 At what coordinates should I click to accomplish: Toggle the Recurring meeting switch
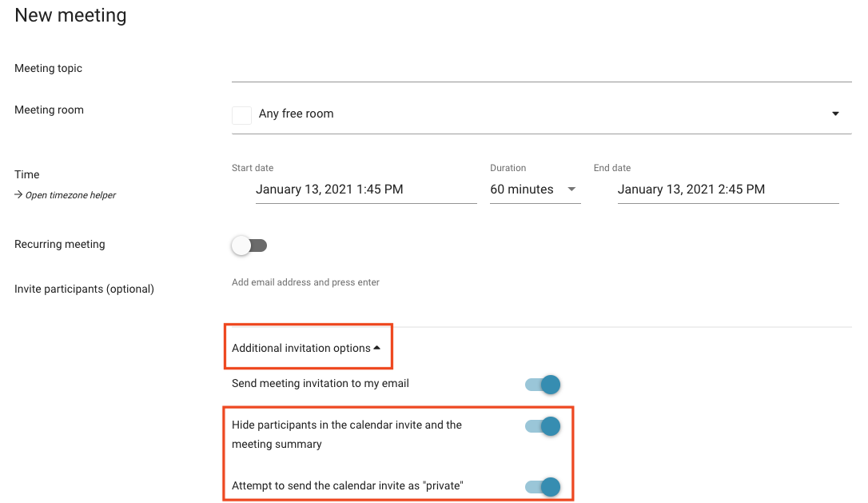[249, 246]
